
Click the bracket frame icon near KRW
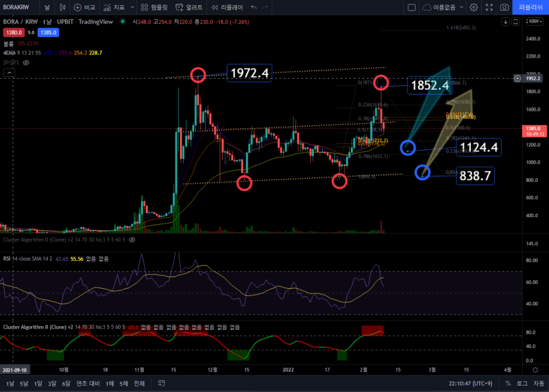(x=516, y=22)
